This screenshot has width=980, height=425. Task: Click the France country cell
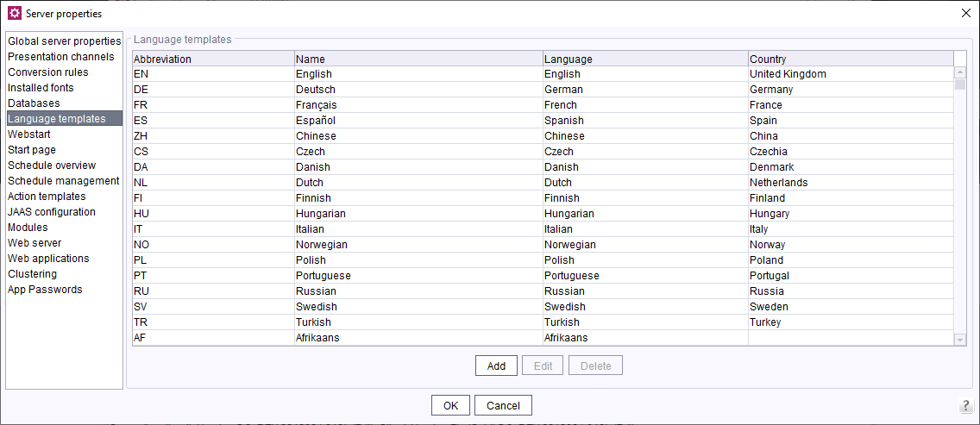pos(851,105)
